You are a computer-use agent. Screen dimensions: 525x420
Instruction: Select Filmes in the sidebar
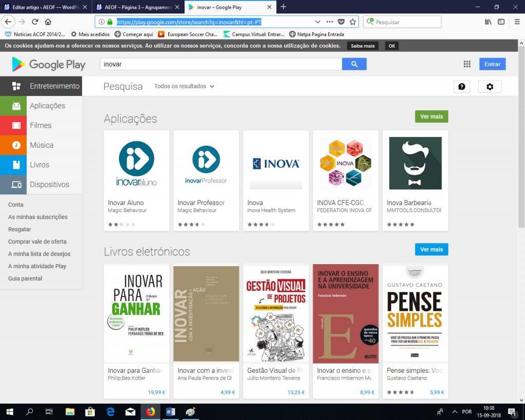pyautogui.click(x=41, y=126)
